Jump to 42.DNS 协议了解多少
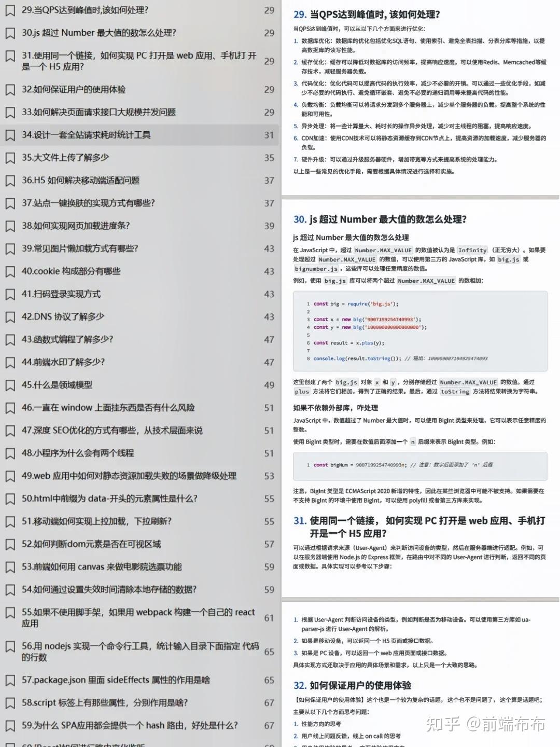The height and width of the screenshot is (747, 560). click(139, 316)
